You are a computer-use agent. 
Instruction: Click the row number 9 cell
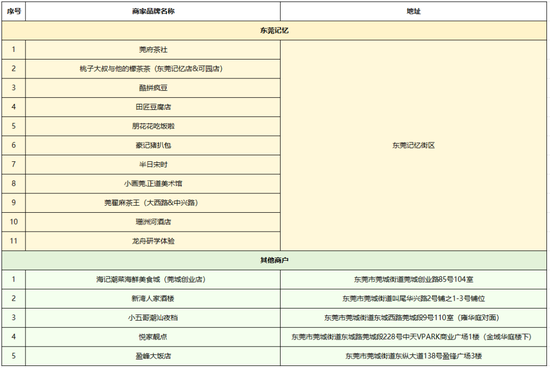14,203
